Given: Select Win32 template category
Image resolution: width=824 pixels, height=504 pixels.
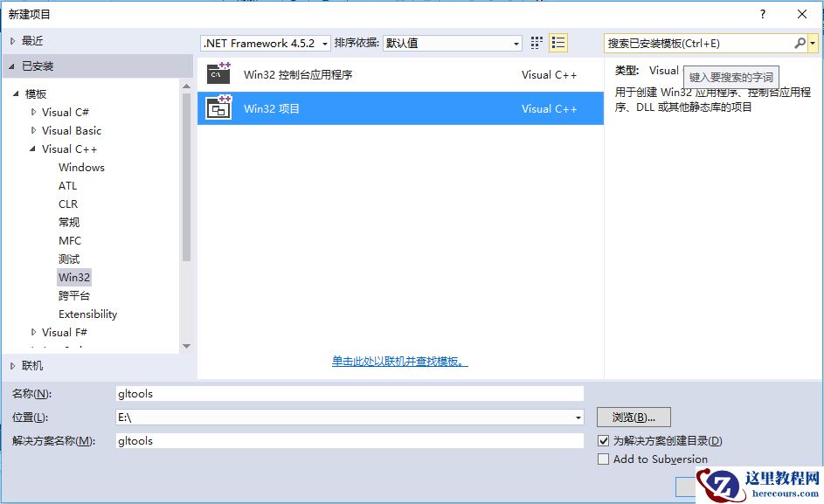Looking at the screenshot, I should point(74,277).
